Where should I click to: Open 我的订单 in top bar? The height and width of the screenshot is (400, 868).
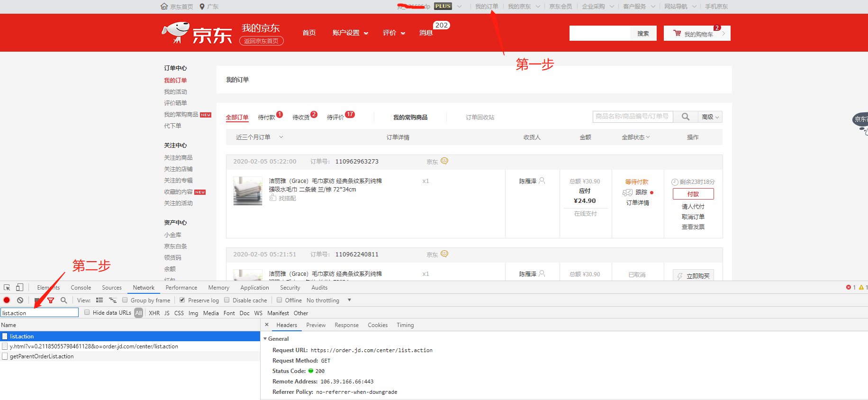(x=487, y=6)
